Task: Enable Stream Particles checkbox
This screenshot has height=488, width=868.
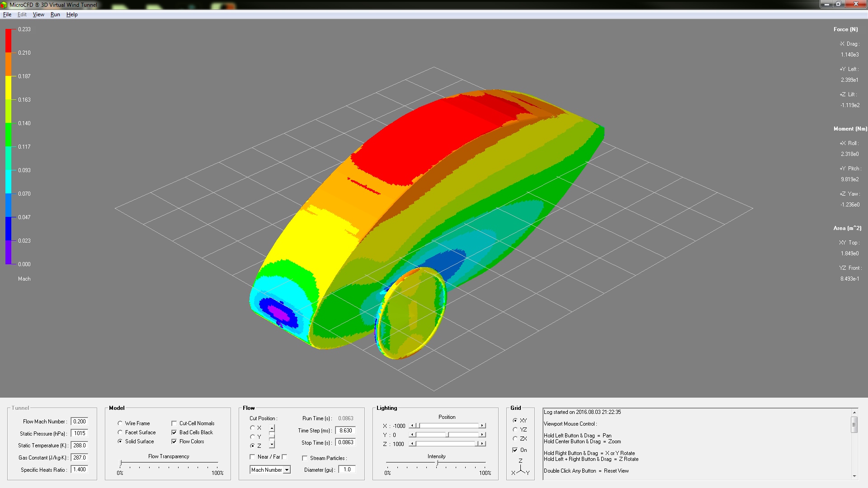Action: 305,458
